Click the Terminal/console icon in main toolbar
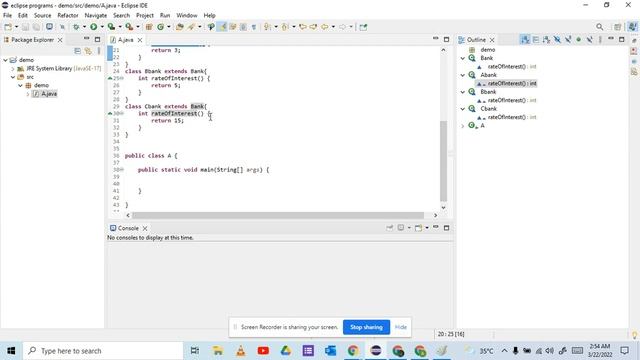This screenshot has height=360, width=640. coord(49,27)
